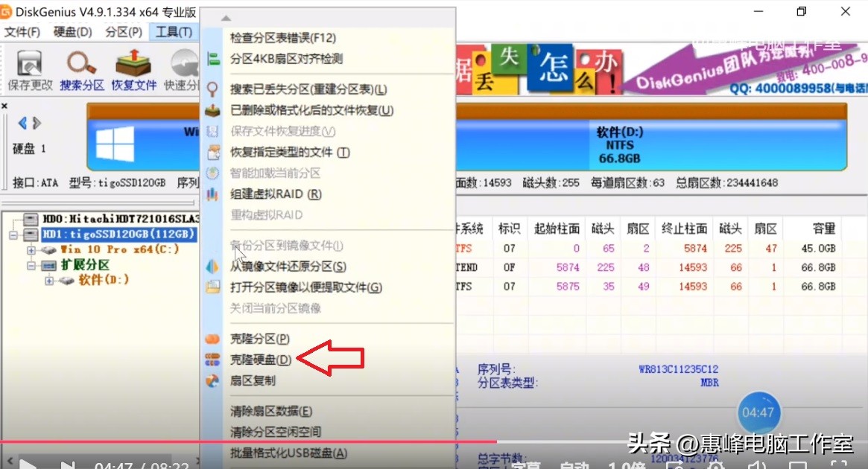Click the next video skip button
The height and width of the screenshot is (469, 868).
tap(68, 465)
